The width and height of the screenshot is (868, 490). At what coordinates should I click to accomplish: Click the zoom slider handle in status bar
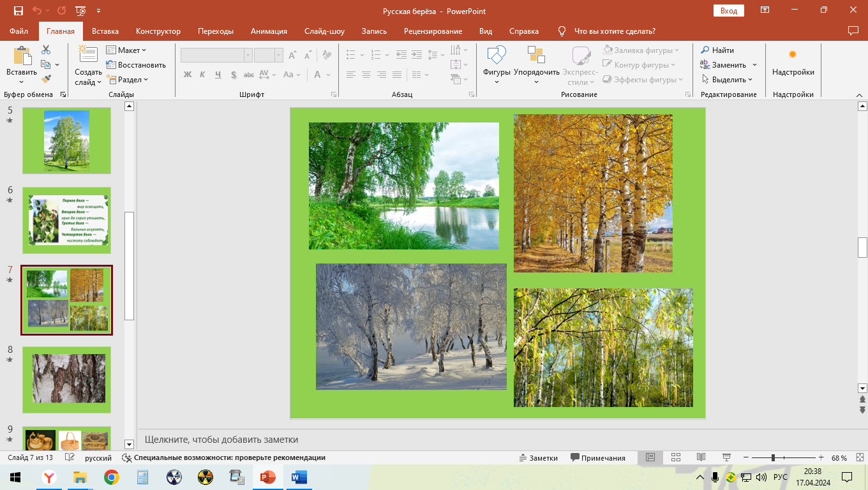click(773, 457)
